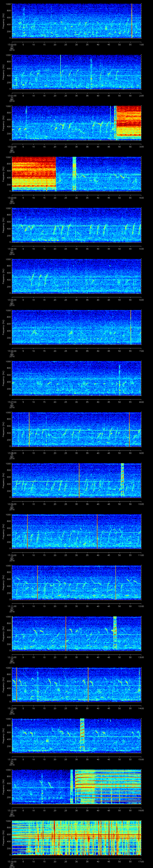Select the 7:00 end time label
153x868 pixels.
click(x=141, y=351)
